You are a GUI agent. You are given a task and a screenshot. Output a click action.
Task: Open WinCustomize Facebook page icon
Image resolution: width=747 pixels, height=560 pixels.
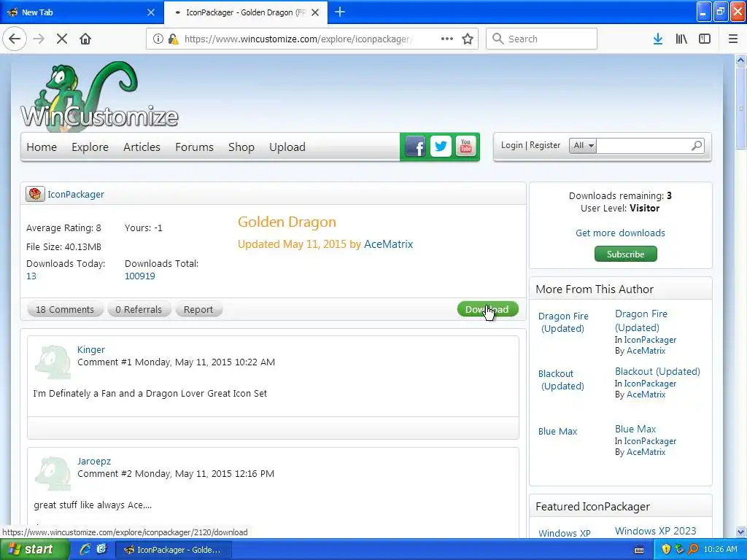(x=415, y=147)
